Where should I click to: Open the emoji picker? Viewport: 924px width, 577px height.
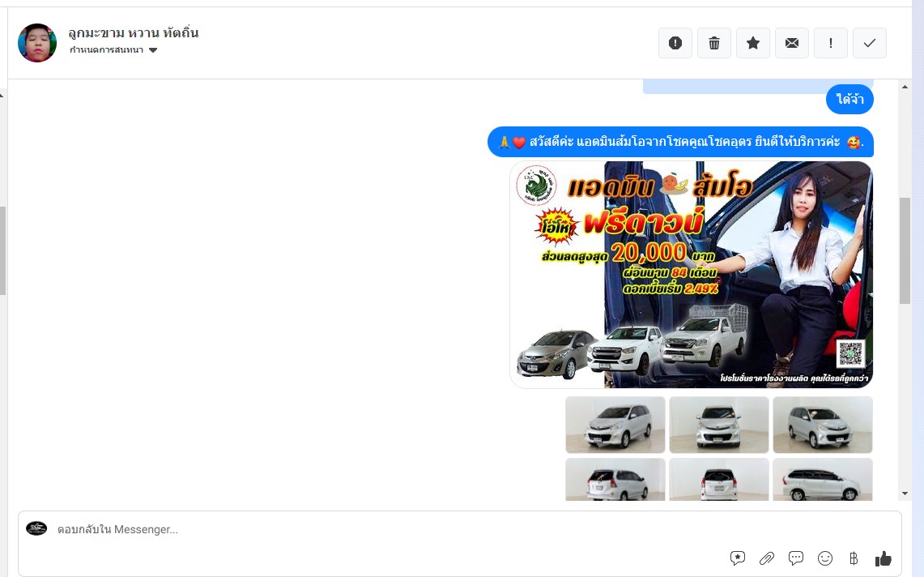pos(825,558)
